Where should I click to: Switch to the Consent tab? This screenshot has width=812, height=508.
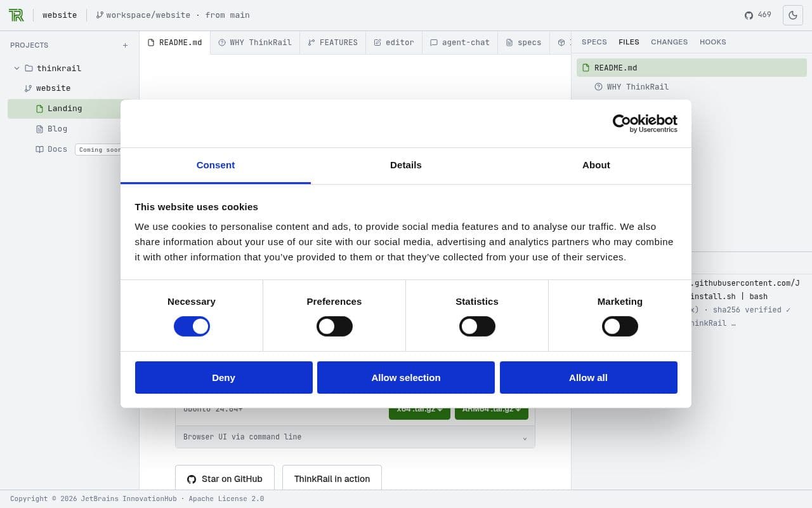(x=216, y=165)
